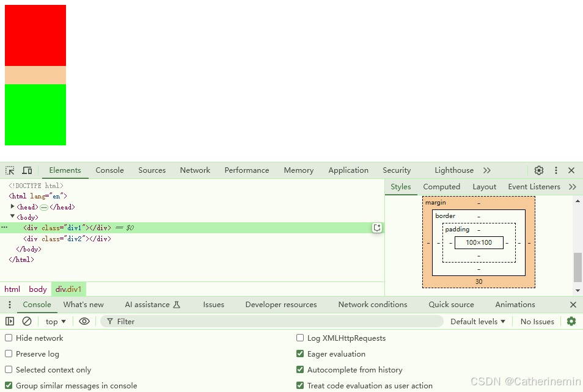Select the Event Listeners sidebar tab
Viewport: 583px width, 392px height.
click(534, 187)
